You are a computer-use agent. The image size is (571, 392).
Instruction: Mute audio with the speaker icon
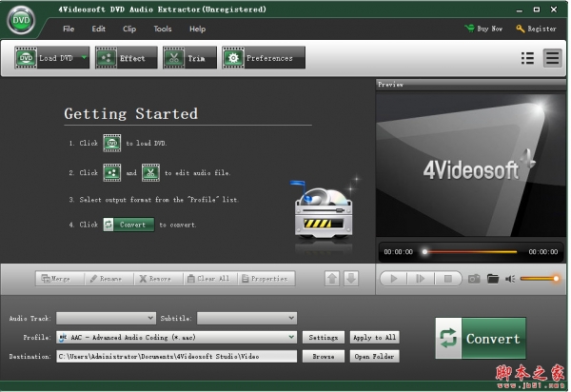click(510, 279)
